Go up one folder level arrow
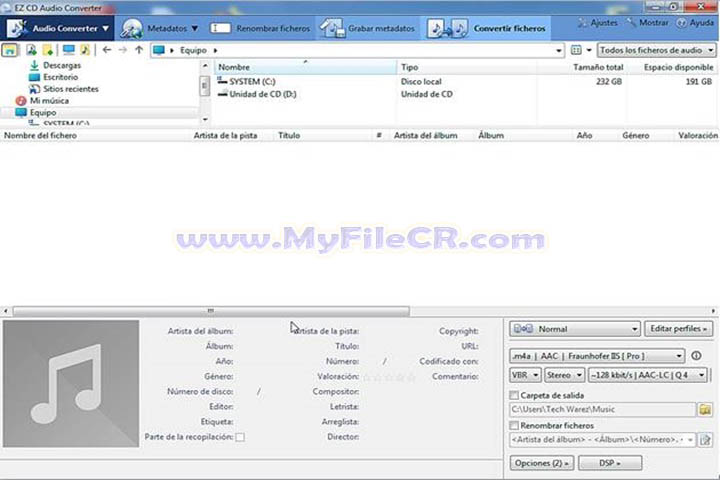Screen dimensions: 720x480 point(139,50)
